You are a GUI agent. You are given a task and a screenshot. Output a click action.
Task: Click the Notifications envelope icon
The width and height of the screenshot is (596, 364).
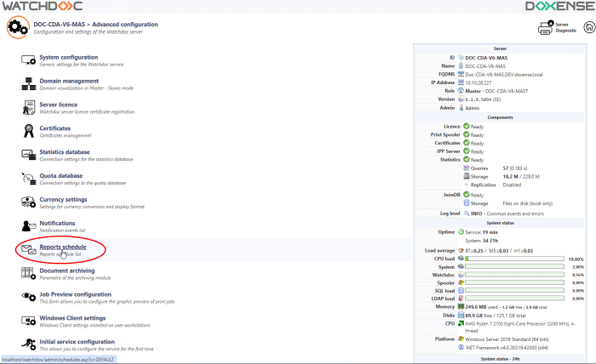(x=26, y=226)
